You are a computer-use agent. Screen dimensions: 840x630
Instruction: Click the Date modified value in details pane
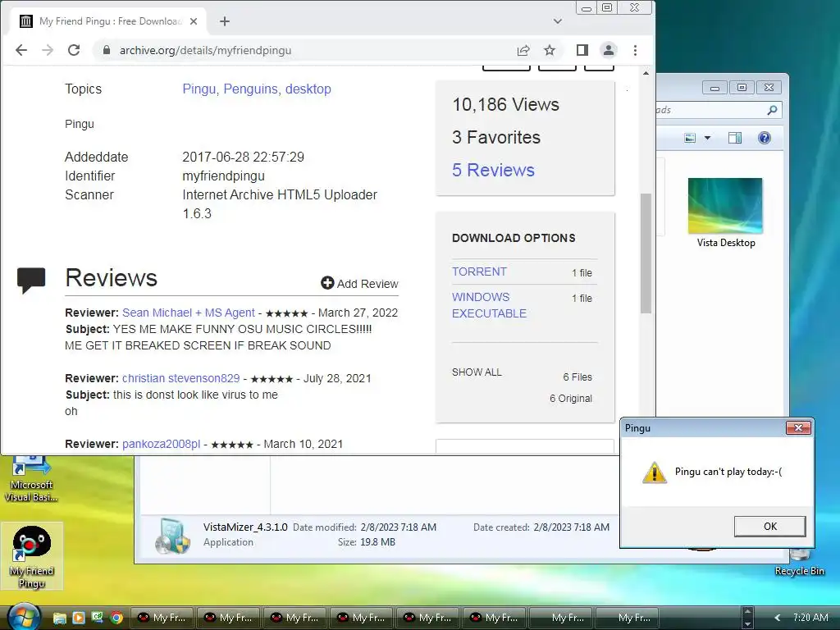(x=398, y=527)
